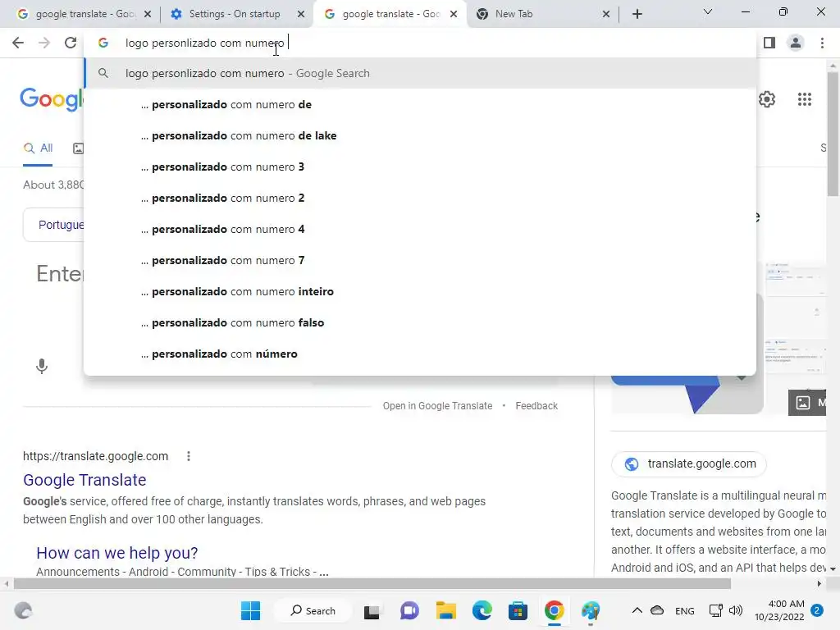The width and height of the screenshot is (840, 630).
Task: Click the widgets icon at taskbar left
Action: click(23, 610)
